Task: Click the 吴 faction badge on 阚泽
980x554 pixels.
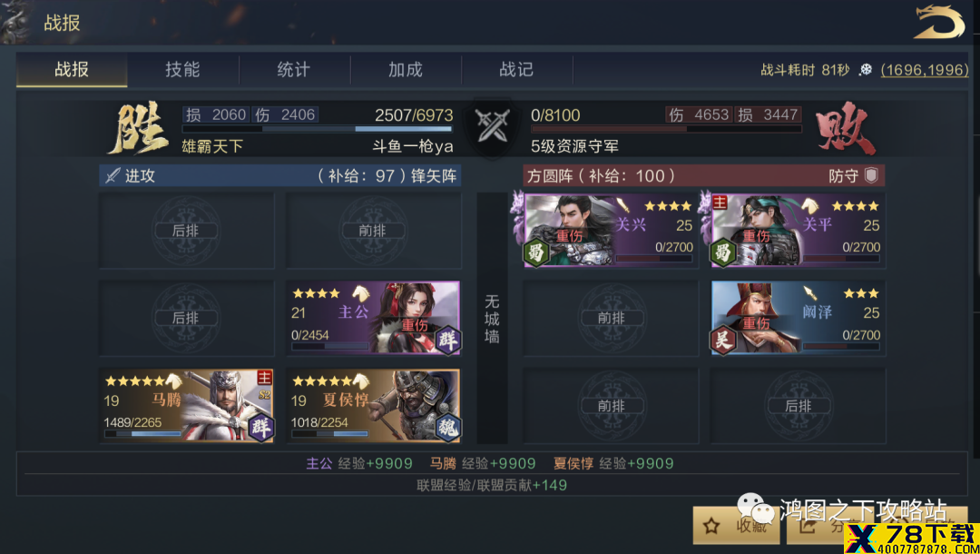Action: (723, 341)
